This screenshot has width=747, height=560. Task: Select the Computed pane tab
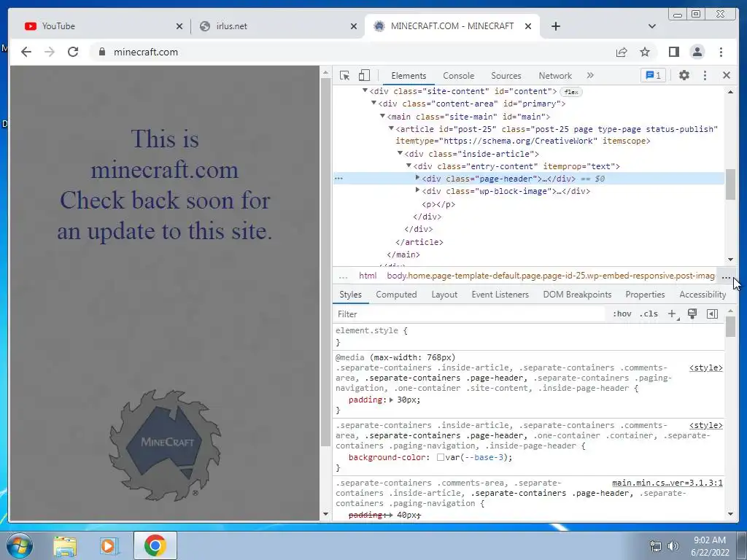tap(396, 295)
